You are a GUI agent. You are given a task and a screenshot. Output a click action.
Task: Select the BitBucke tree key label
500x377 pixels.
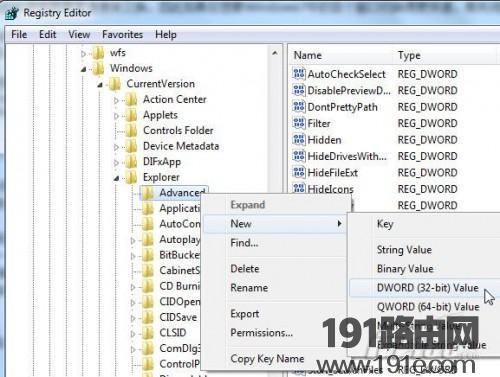pyautogui.click(x=179, y=255)
